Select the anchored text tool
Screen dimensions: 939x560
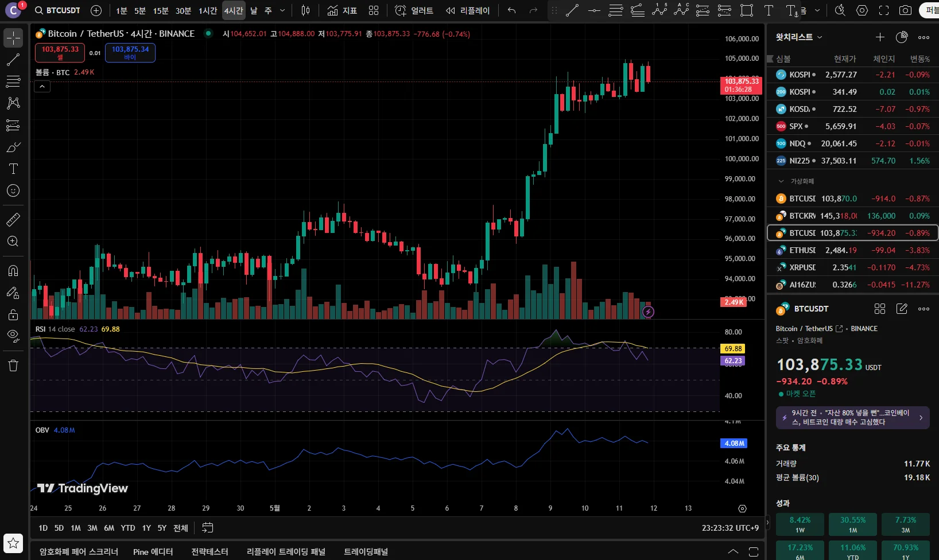click(x=792, y=10)
